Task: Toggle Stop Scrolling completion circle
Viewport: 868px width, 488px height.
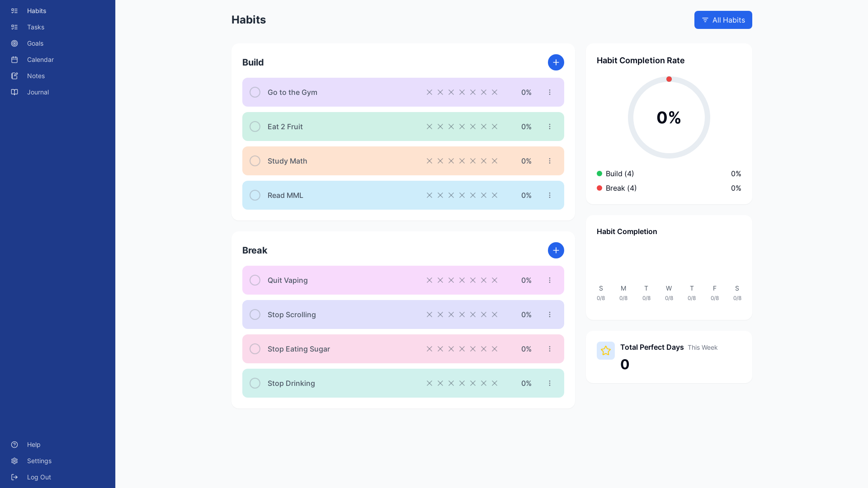Action: pos(255,314)
